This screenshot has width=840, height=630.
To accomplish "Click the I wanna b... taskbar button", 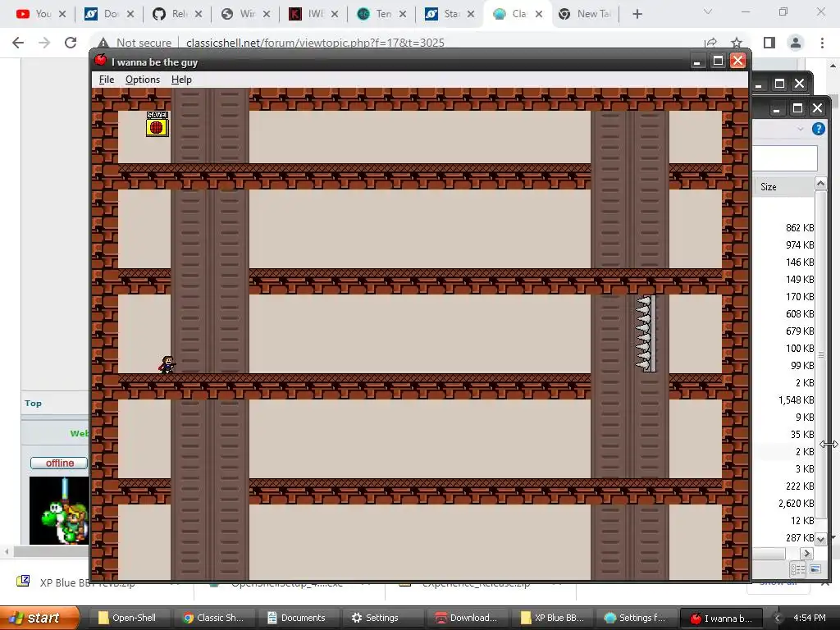I will click(720, 618).
